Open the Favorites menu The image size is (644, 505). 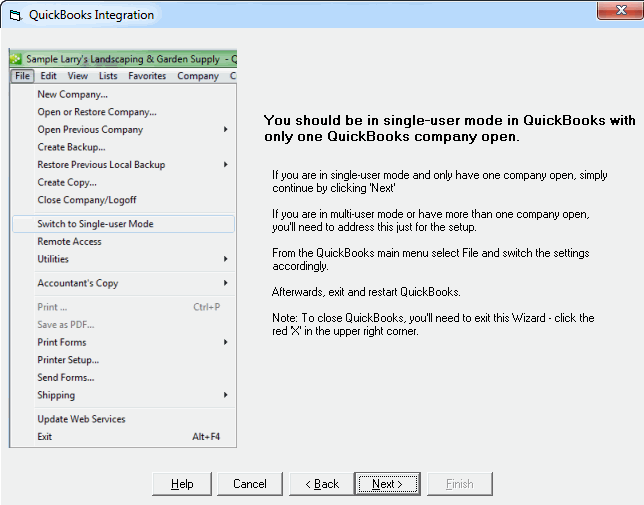click(147, 76)
